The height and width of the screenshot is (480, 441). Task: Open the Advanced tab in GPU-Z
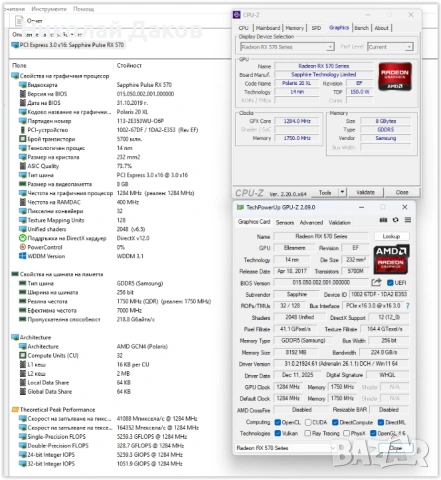click(x=311, y=222)
